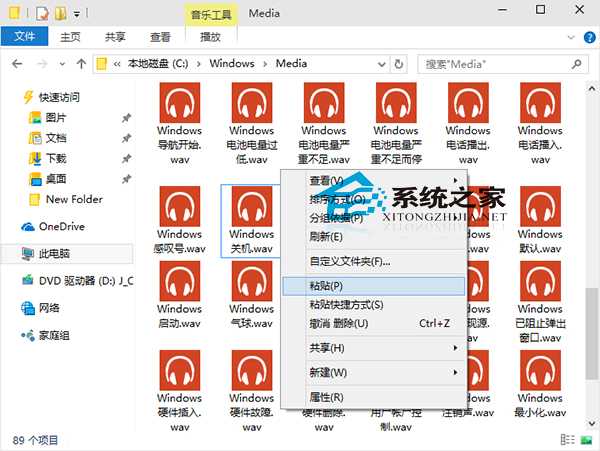Select Windows 硬件插入.wav file icon
The image size is (600, 451).
click(x=180, y=370)
